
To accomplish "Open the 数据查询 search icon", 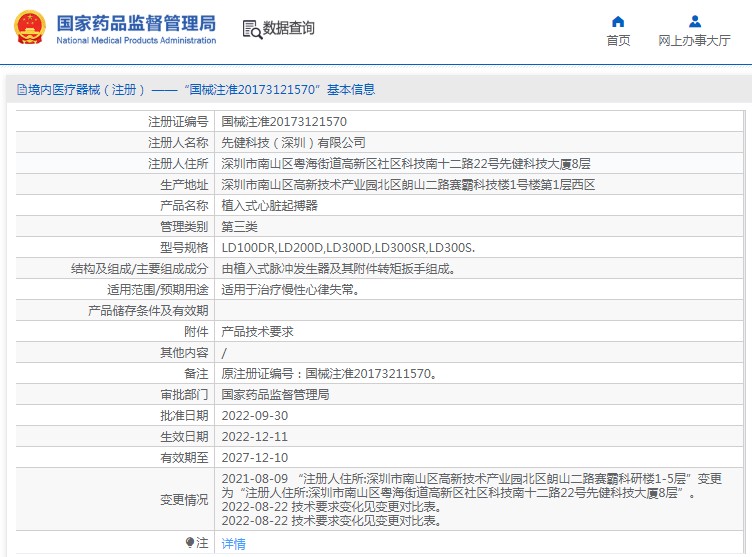I will coord(252,29).
